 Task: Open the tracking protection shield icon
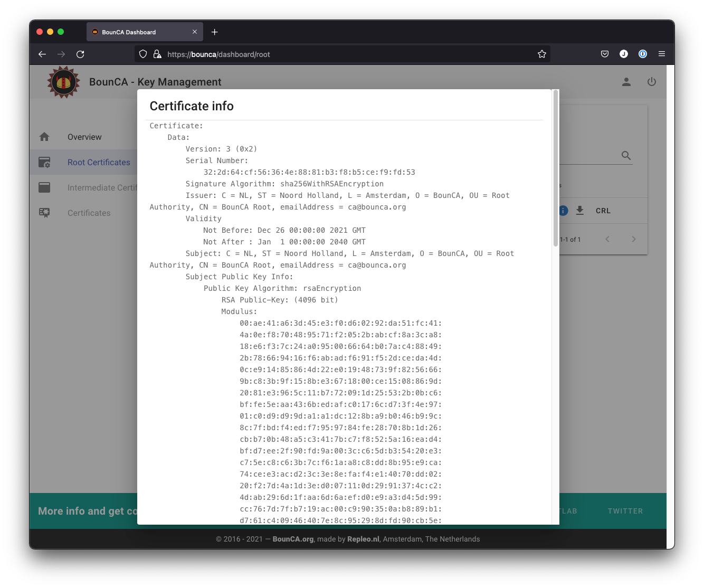142,54
